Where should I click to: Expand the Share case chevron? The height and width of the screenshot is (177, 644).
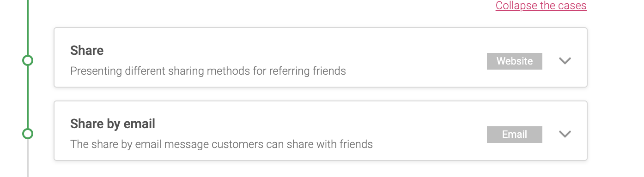[x=565, y=61]
